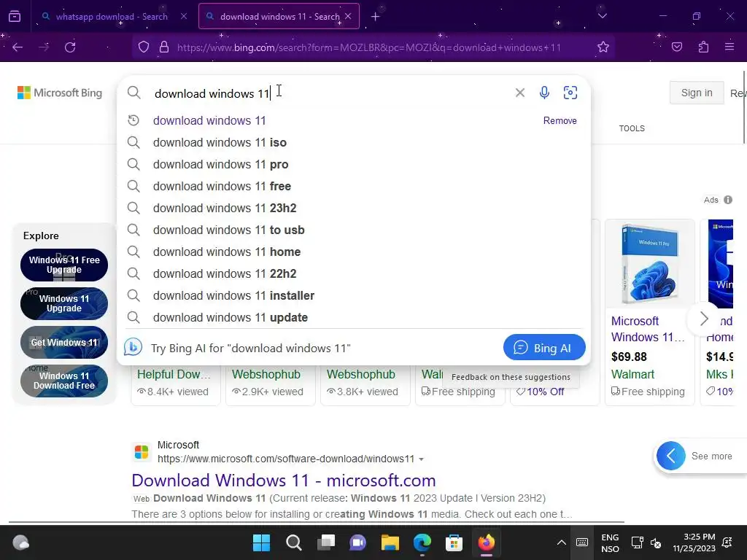The height and width of the screenshot is (560, 747).
Task: Open Windows 11 Upgrade explore pill
Action: (64, 303)
